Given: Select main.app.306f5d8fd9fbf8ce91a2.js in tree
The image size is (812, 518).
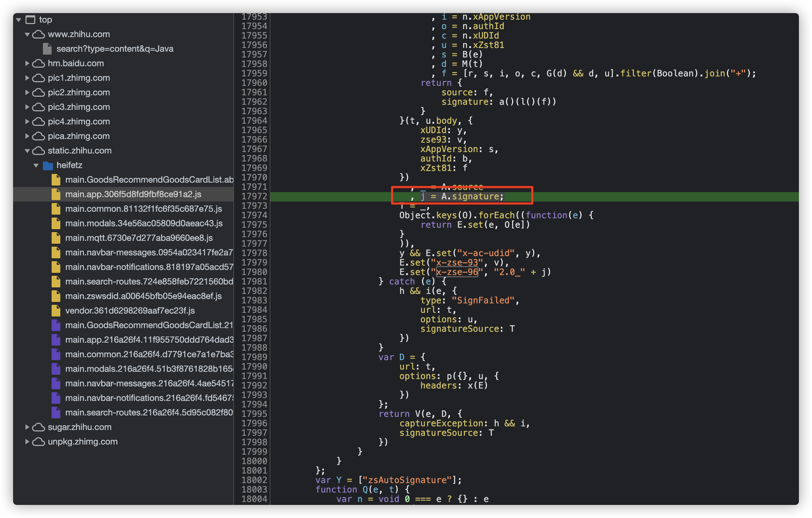Looking at the screenshot, I should coord(133,194).
